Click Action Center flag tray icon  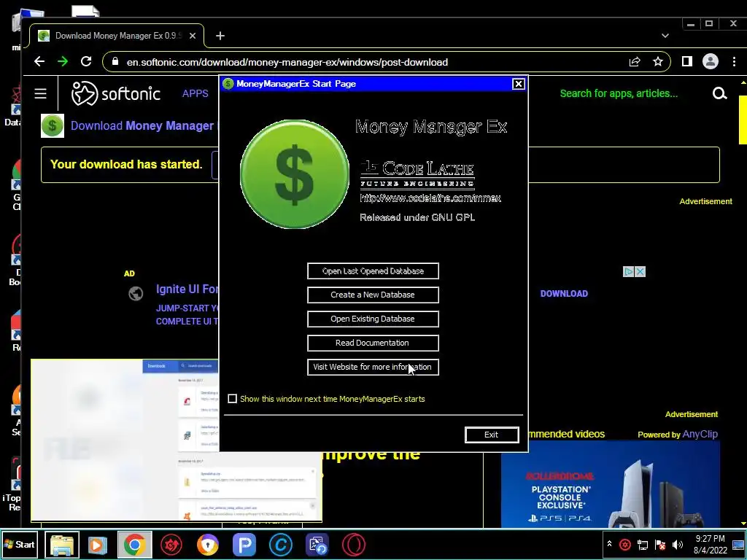pos(660,544)
